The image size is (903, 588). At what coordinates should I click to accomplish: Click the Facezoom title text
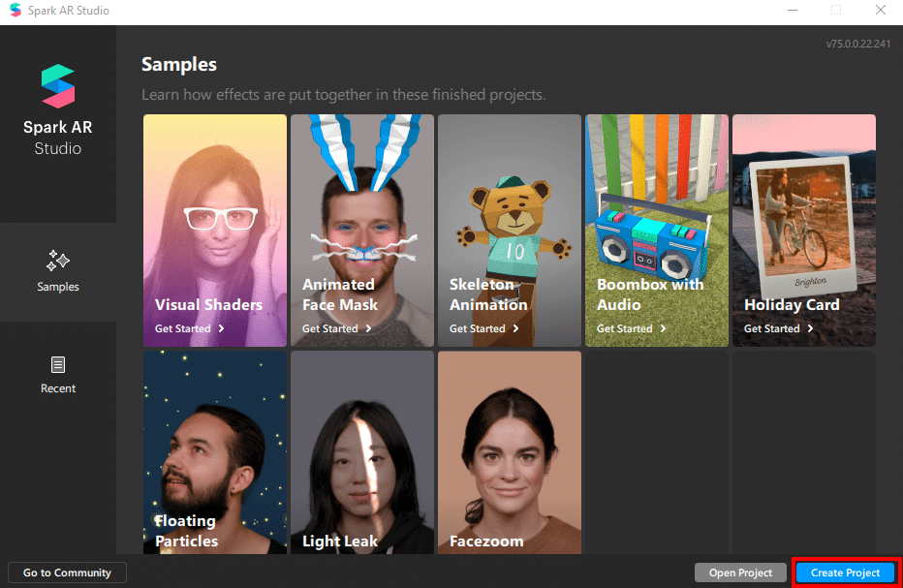click(x=486, y=542)
